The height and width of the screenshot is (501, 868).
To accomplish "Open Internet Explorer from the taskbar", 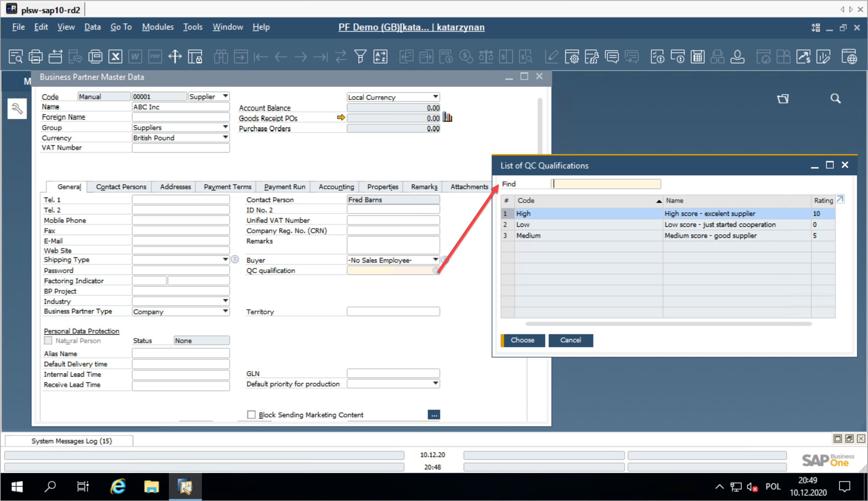I will tap(118, 486).
